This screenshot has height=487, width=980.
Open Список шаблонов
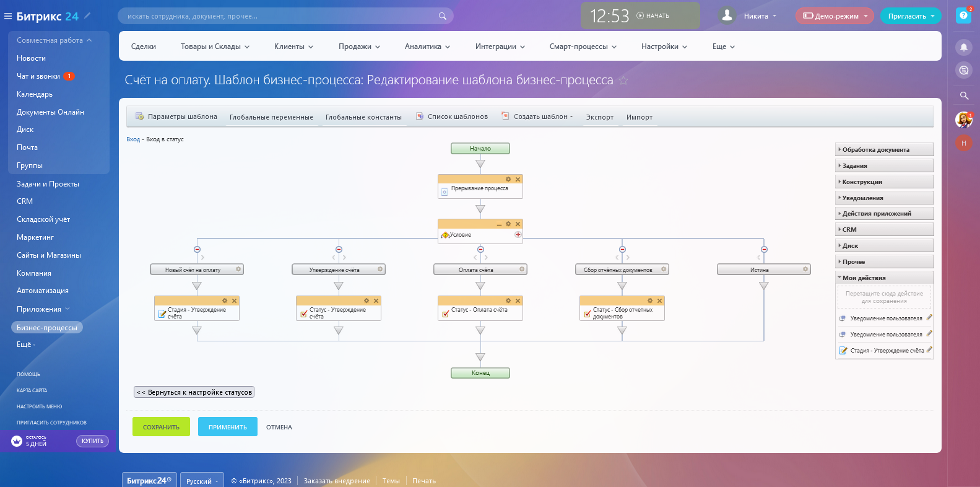coord(452,116)
